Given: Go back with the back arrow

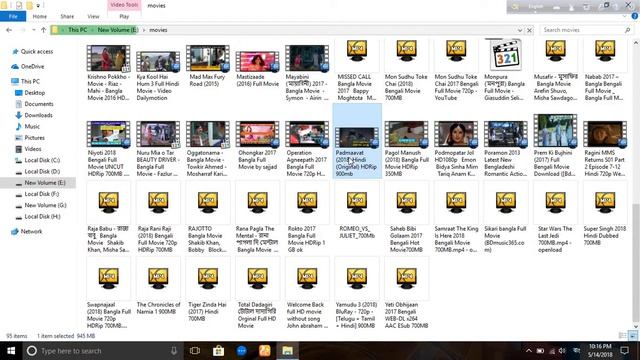Looking at the screenshot, I should click(9, 30).
